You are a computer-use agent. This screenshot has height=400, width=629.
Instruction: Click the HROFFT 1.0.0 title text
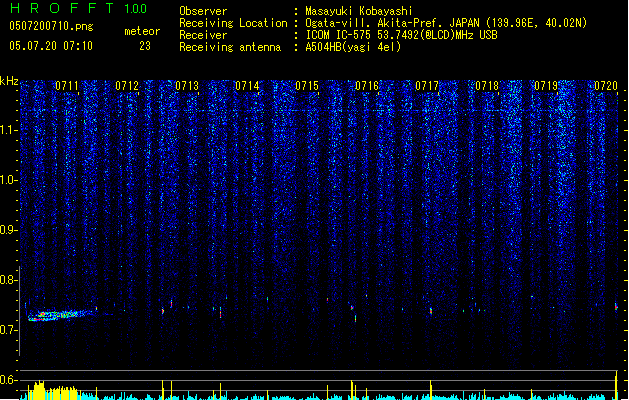78,8
